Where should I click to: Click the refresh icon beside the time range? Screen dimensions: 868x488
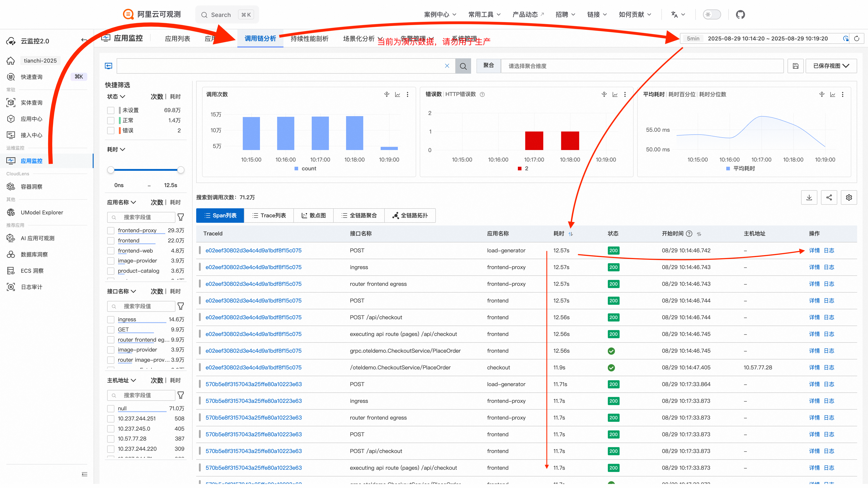pos(856,38)
